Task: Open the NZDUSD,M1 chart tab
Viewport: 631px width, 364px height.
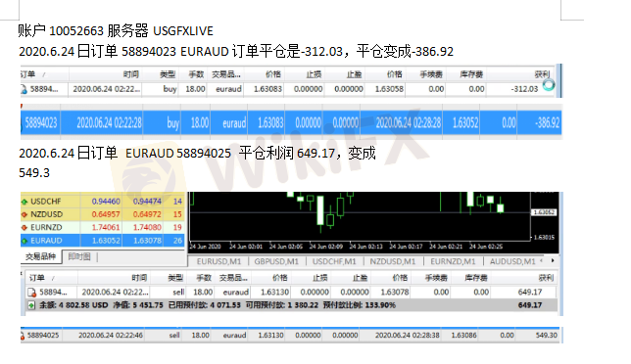Action: click(393, 261)
